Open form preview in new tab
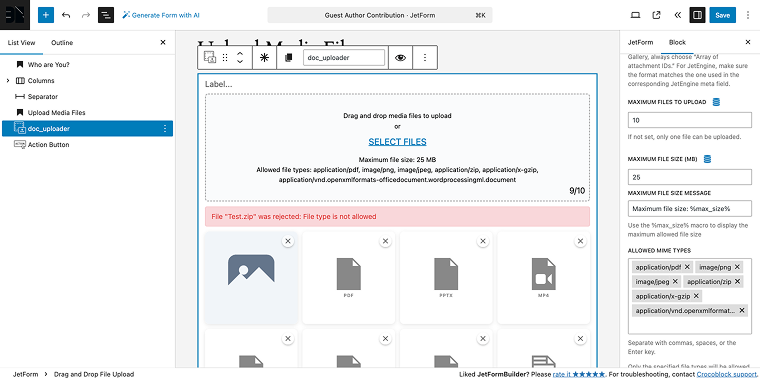 [656, 15]
